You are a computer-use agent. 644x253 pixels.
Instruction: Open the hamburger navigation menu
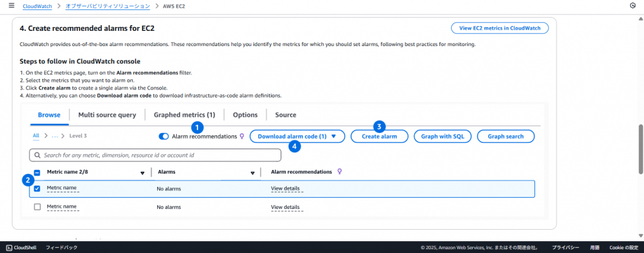(11, 6)
